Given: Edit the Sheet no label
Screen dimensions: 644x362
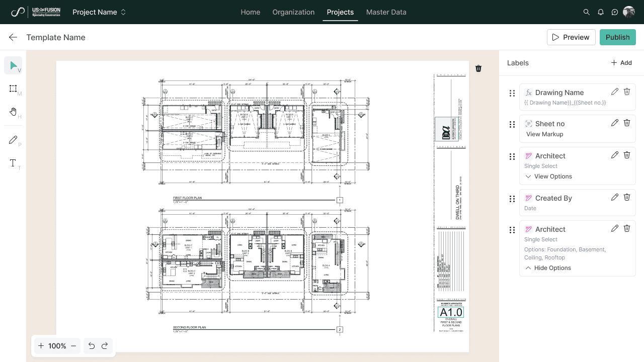Looking at the screenshot, I should coord(615,123).
